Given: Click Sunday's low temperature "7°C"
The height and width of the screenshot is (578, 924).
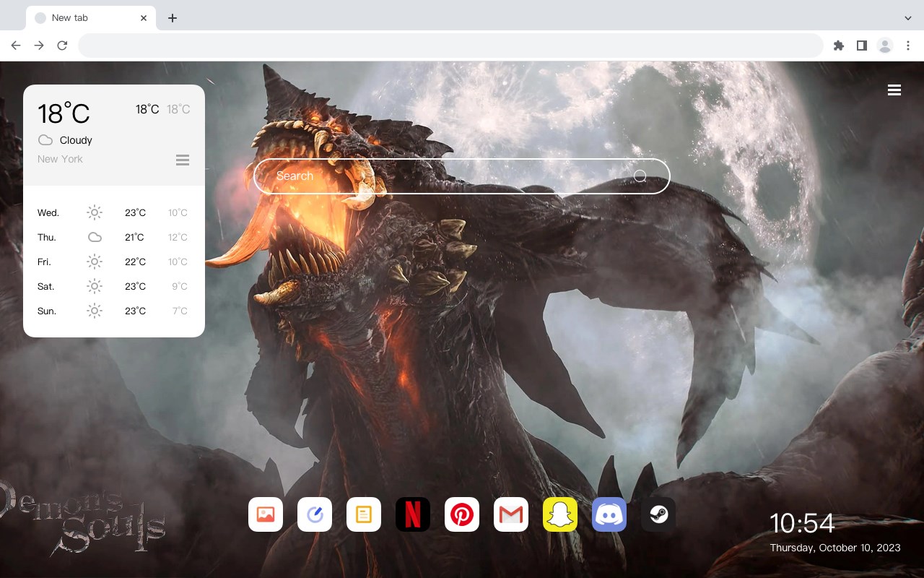Looking at the screenshot, I should point(180,311).
